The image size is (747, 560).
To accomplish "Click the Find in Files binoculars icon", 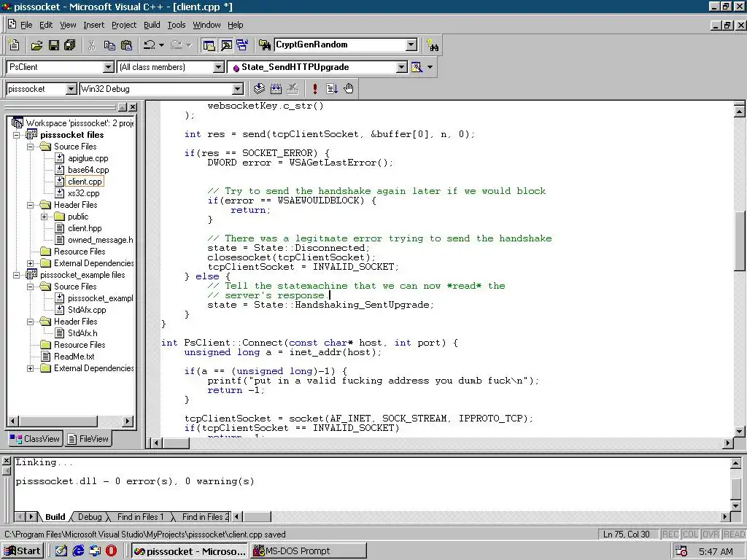I will (264, 45).
